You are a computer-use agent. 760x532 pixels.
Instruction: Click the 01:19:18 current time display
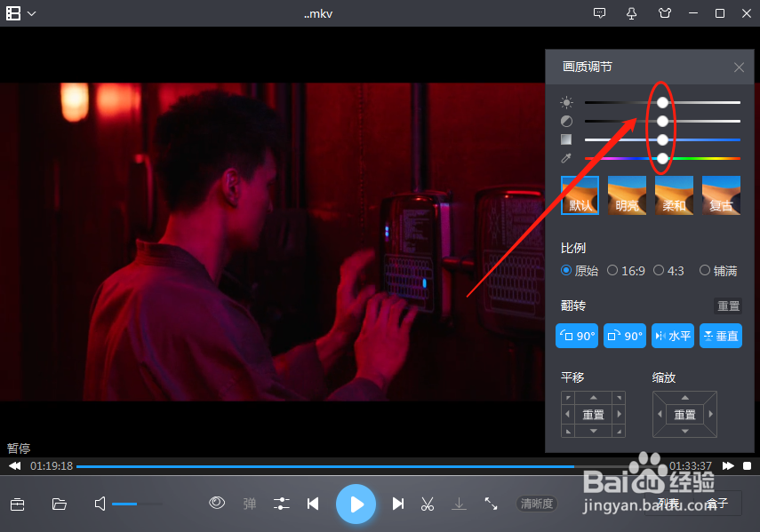(x=52, y=466)
